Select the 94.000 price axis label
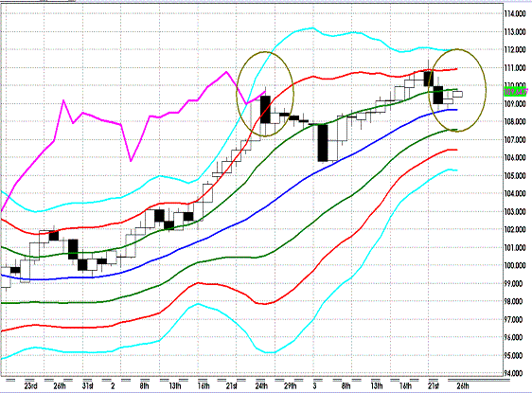Viewport: 532px width, 393px height. (x=514, y=373)
